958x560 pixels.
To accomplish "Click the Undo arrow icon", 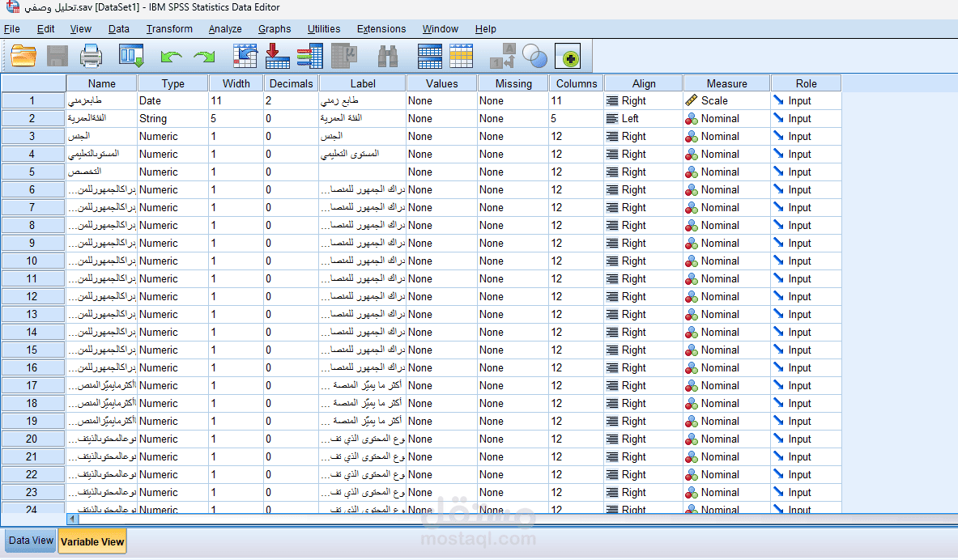I will [x=171, y=57].
